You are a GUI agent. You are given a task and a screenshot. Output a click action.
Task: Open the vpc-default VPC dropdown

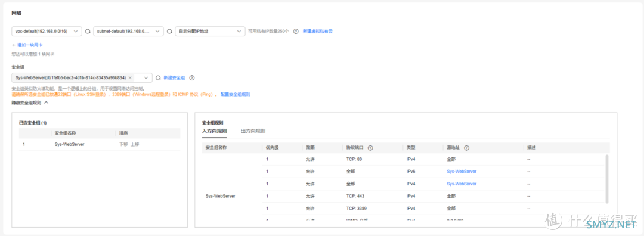[47, 31]
